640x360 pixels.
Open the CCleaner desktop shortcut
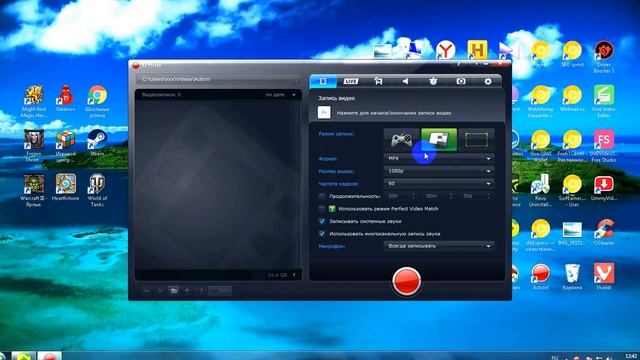604,232
